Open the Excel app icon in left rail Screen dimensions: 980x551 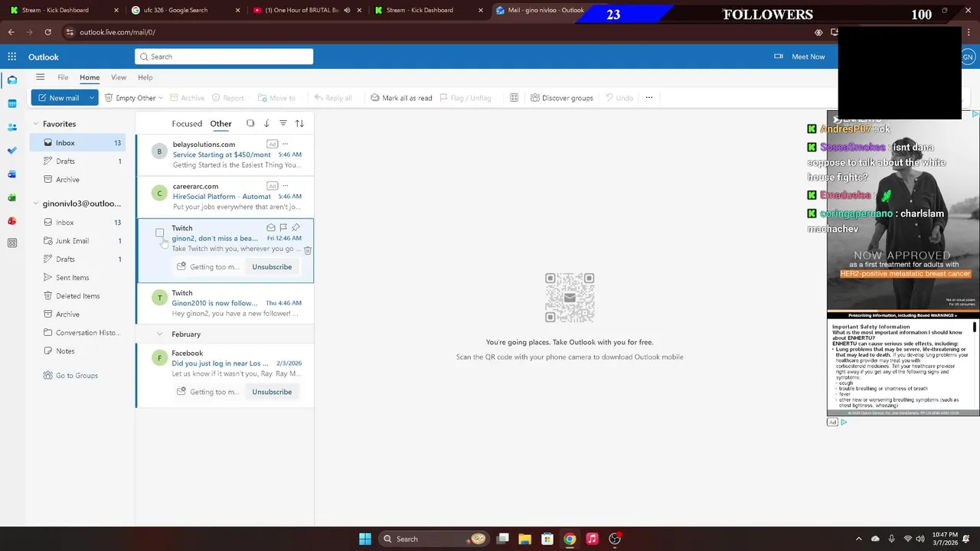11,197
